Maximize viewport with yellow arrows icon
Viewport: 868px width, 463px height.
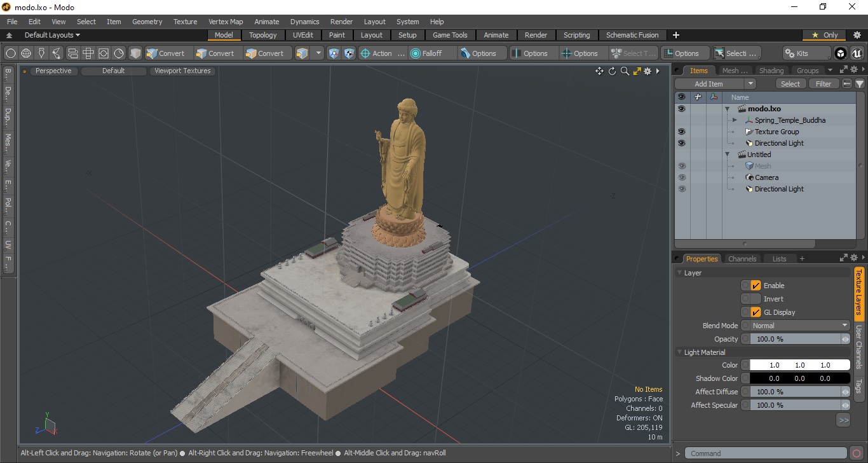[x=637, y=71]
